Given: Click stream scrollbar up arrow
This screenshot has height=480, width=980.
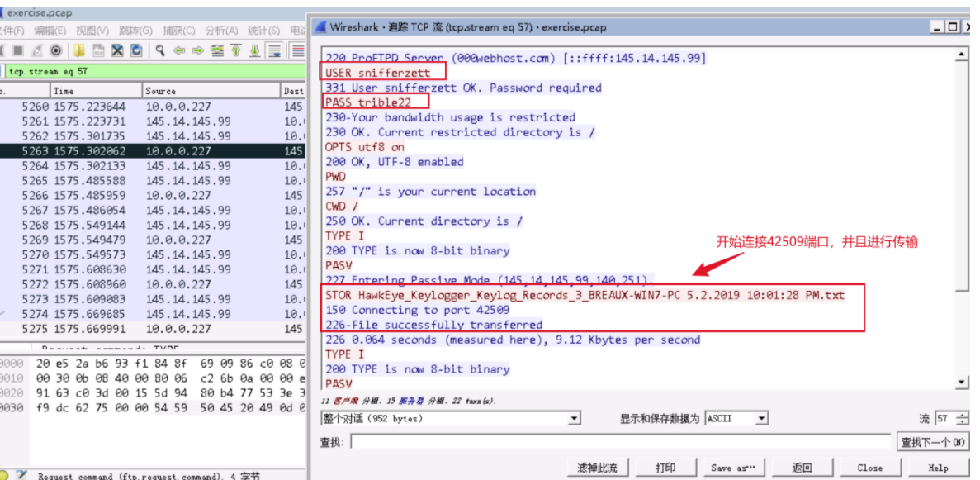Looking at the screenshot, I should tap(962, 55).
